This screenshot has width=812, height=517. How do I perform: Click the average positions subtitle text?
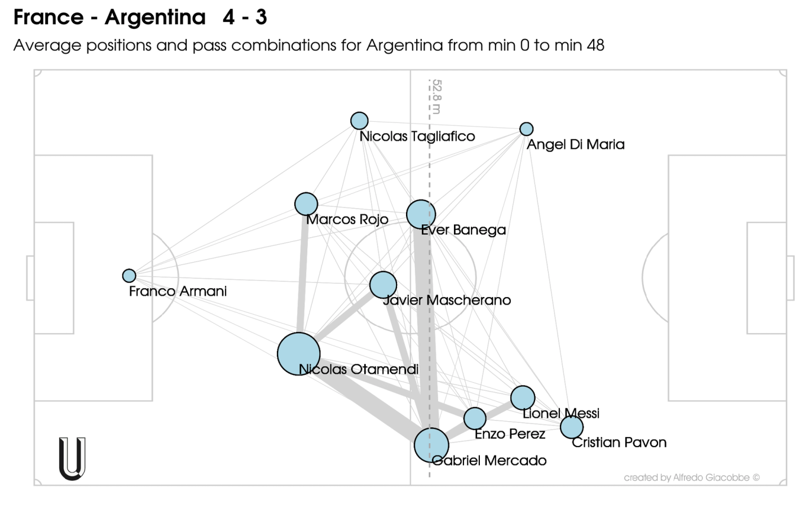309,45
